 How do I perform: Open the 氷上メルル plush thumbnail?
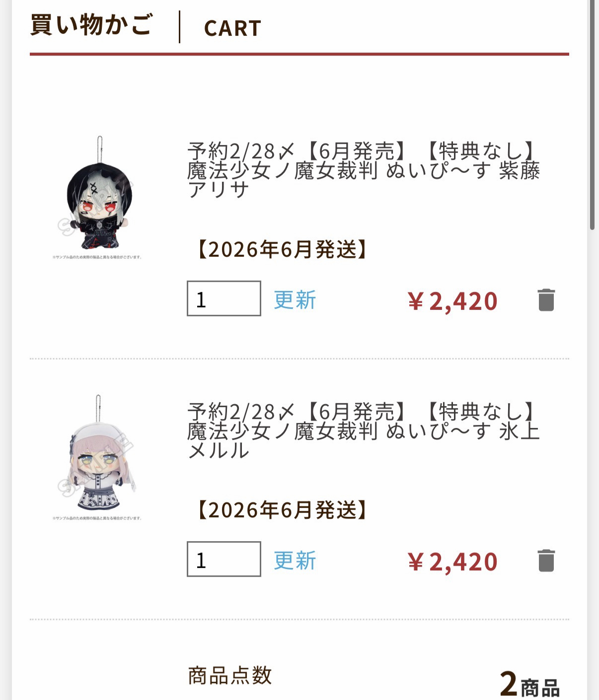click(98, 458)
